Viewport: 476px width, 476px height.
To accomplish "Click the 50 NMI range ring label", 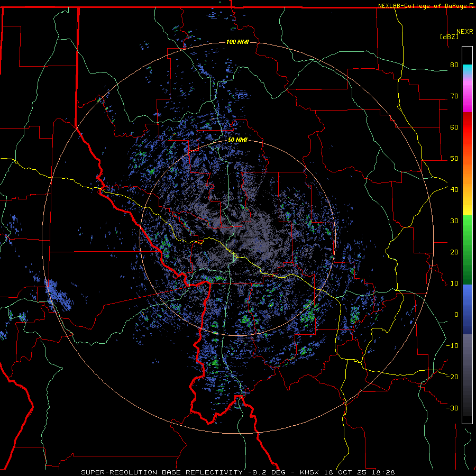I will 237,140.
